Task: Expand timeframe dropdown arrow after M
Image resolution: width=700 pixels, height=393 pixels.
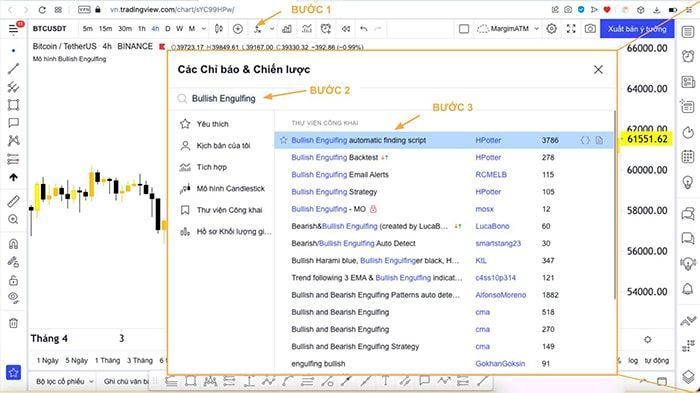Action: 204,29
